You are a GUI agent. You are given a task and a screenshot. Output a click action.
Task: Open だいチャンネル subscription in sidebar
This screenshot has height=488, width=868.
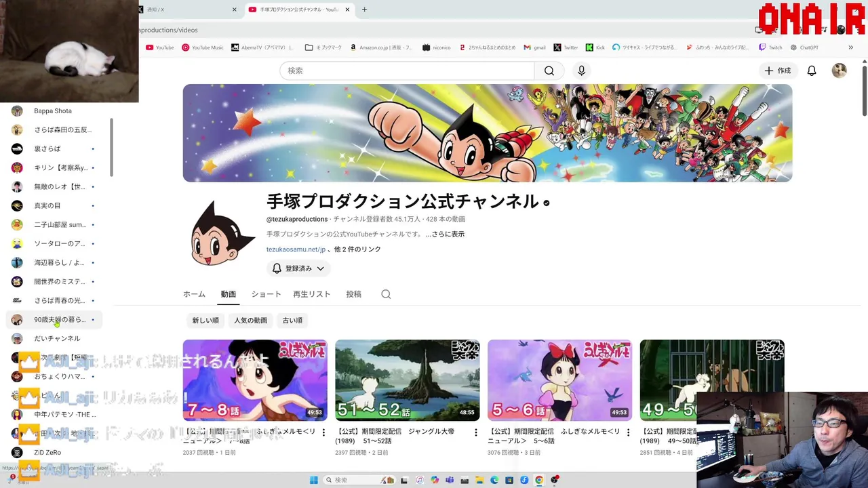pos(54,338)
